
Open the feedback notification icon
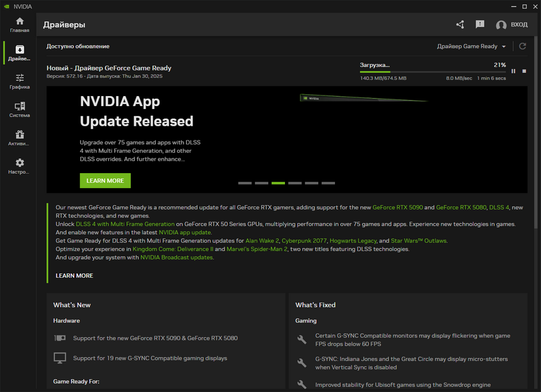(x=480, y=24)
